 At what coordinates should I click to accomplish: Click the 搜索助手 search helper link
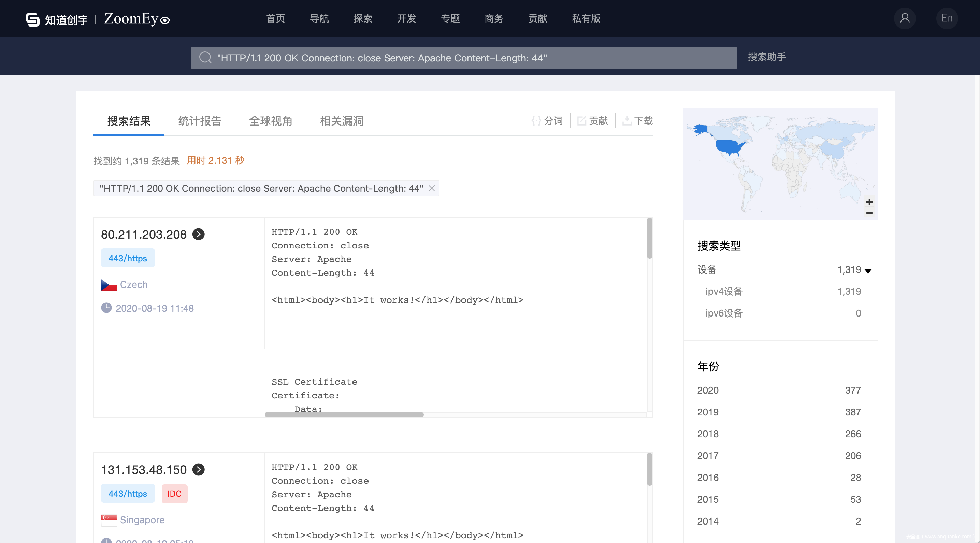coord(767,57)
